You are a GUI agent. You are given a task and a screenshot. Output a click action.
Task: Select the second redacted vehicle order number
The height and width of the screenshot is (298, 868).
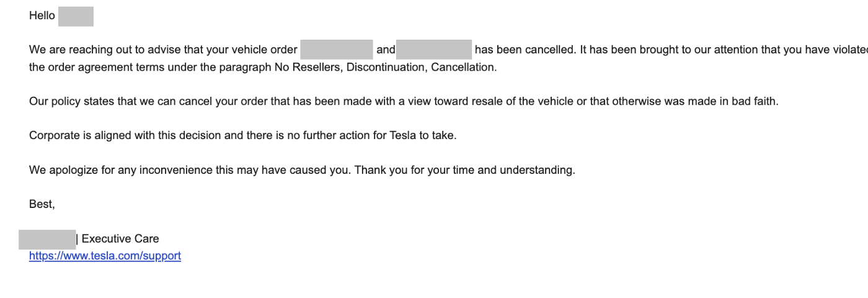(x=434, y=50)
